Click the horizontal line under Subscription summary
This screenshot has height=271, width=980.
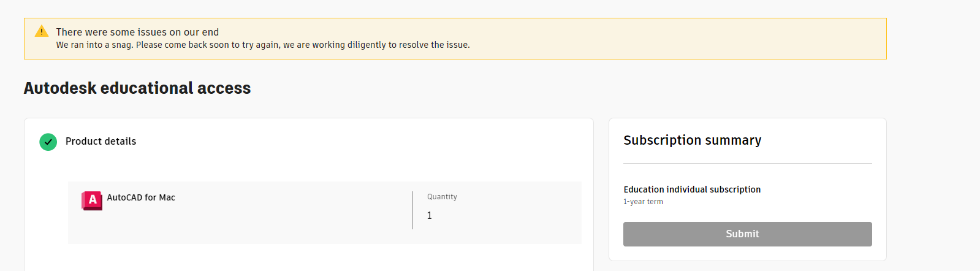click(x=747, y=164)
